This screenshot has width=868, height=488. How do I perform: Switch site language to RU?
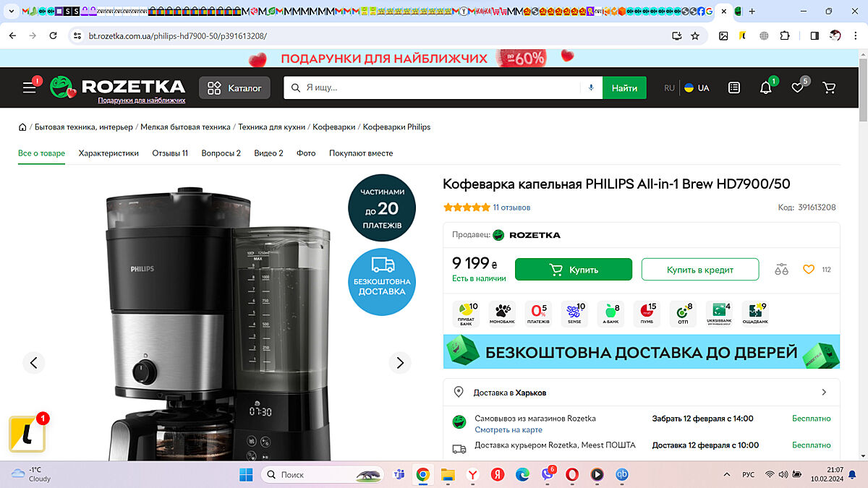[x=669, y=88]
